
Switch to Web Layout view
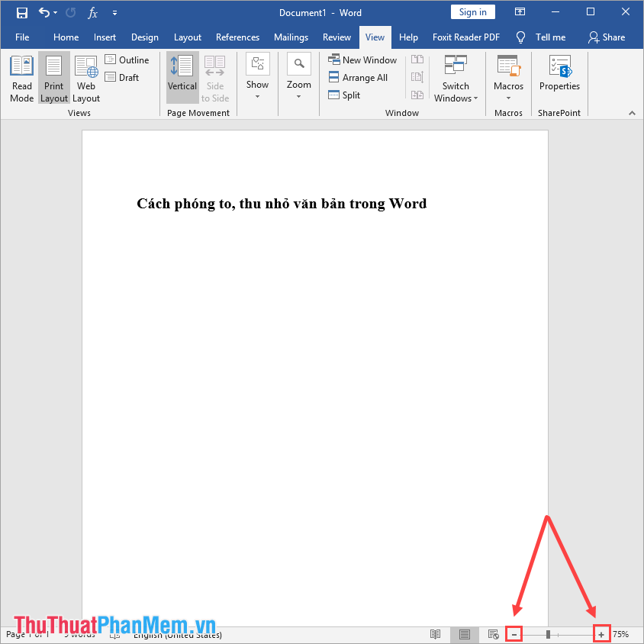86,77
